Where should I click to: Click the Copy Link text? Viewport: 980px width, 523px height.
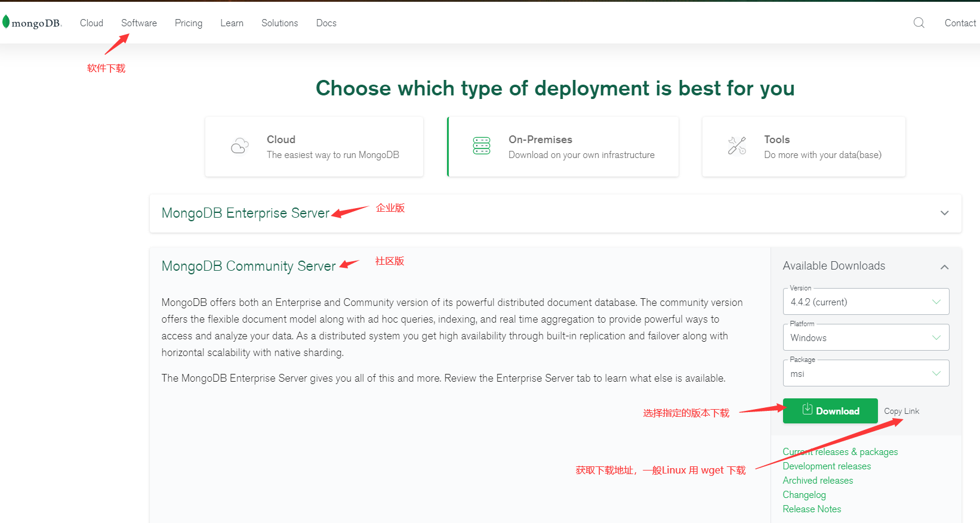click(x=901, y=411)
